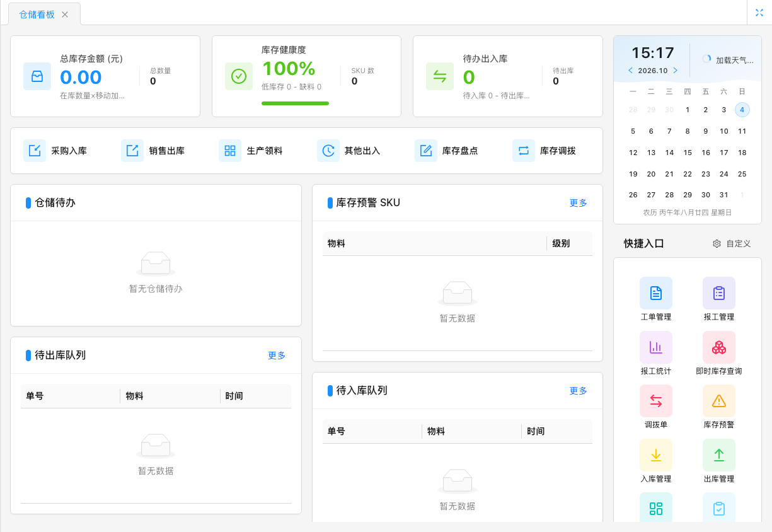Open 更多 link in 库存预警 SKU panel
The image size is (772, 532).
[579, 203]
